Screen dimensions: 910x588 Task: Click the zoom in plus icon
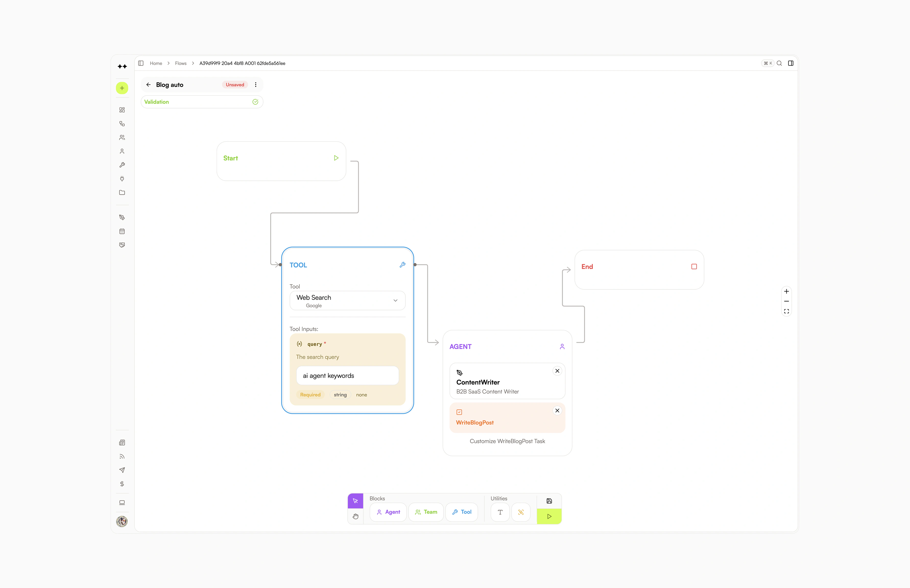pyautogui.click(x=787, y=291)
